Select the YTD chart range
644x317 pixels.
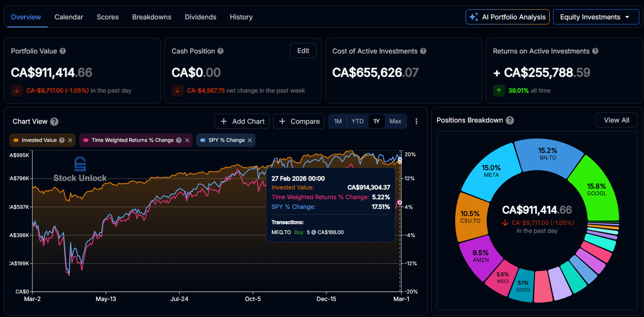click(x=358, y=121)
